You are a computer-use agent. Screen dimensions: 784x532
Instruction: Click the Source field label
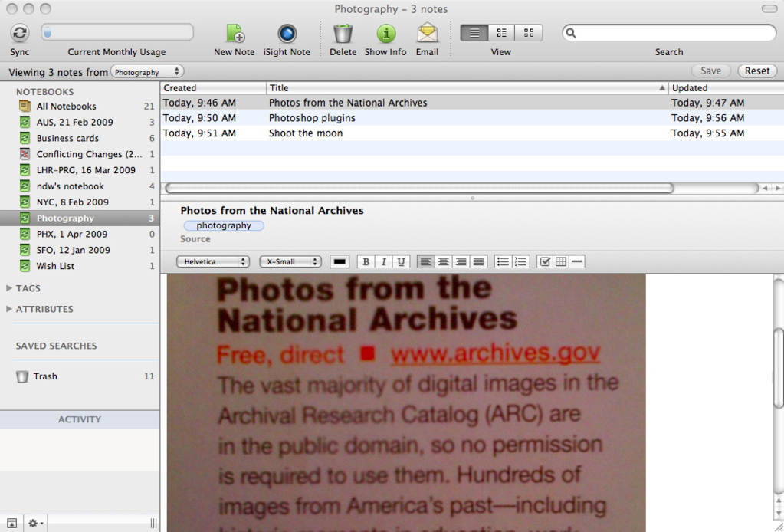pos(195,239)
